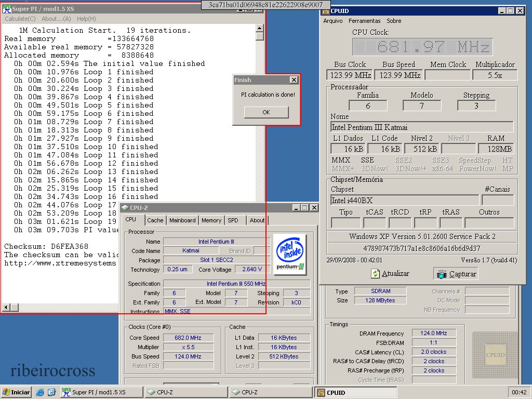Click the Level 2 cache value 512 KBytes
The width and height of the screenshot is (532, 399).
[284, 356]
